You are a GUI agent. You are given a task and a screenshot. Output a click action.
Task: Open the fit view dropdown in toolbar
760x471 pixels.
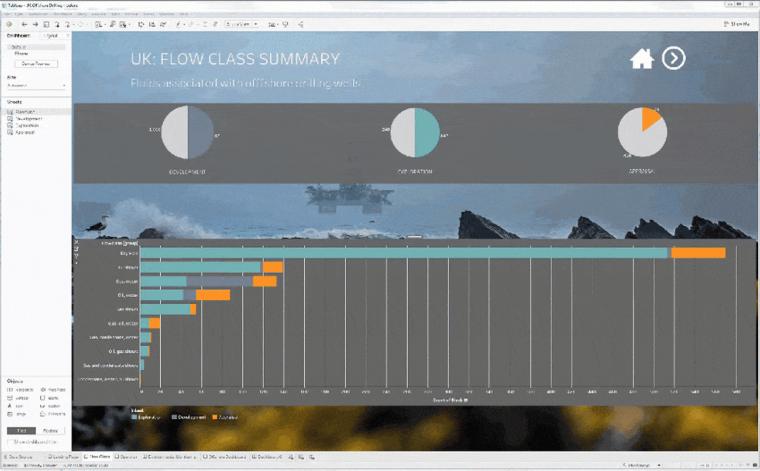point(243,24)
